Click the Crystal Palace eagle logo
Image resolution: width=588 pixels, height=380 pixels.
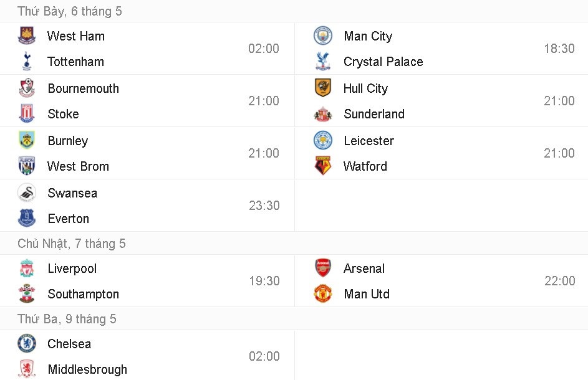click(x=322, y=62)
